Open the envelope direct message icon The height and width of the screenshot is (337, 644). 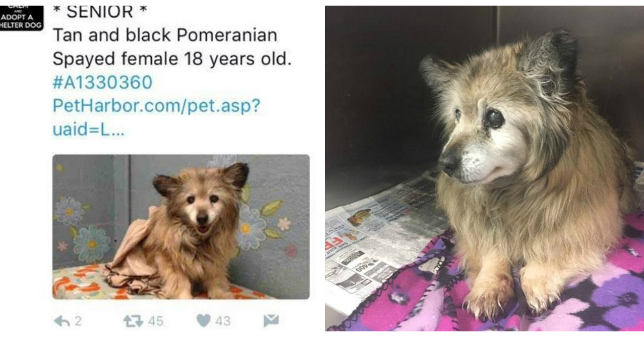[x=271, y=321]
